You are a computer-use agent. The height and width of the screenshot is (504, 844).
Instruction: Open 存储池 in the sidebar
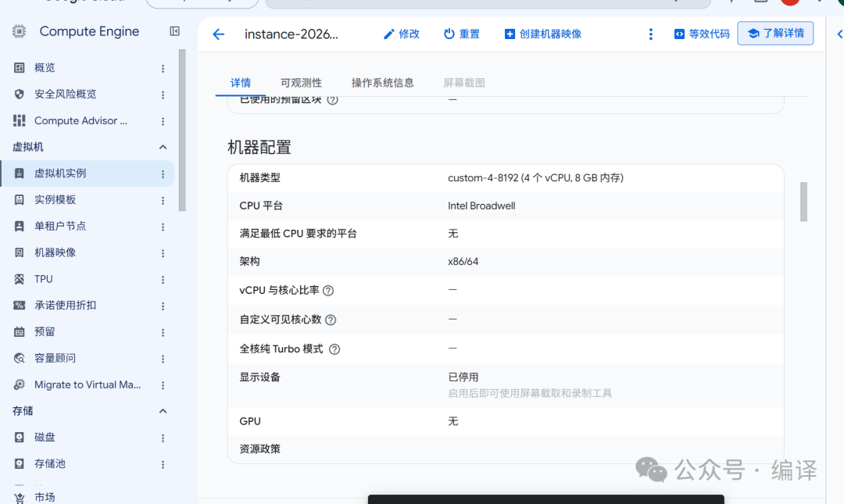point(50,463)
